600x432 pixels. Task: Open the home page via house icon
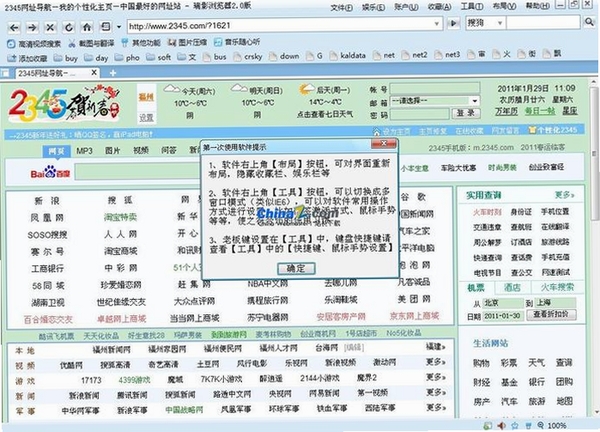pos(87,27)
